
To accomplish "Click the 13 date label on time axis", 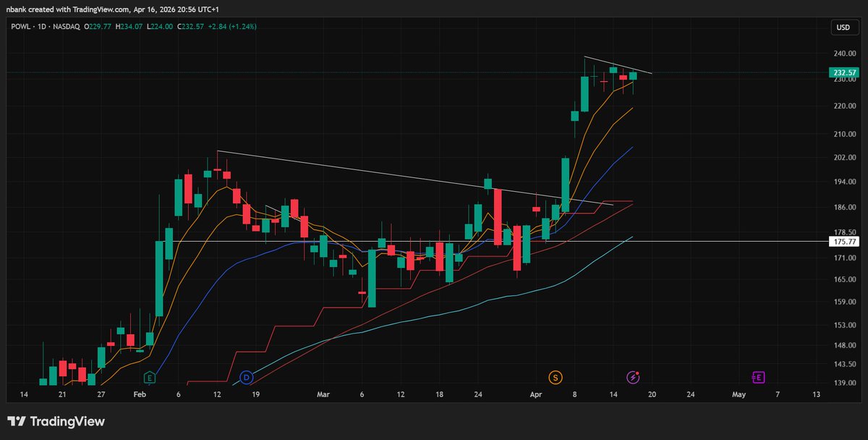I will pos(817,395).
